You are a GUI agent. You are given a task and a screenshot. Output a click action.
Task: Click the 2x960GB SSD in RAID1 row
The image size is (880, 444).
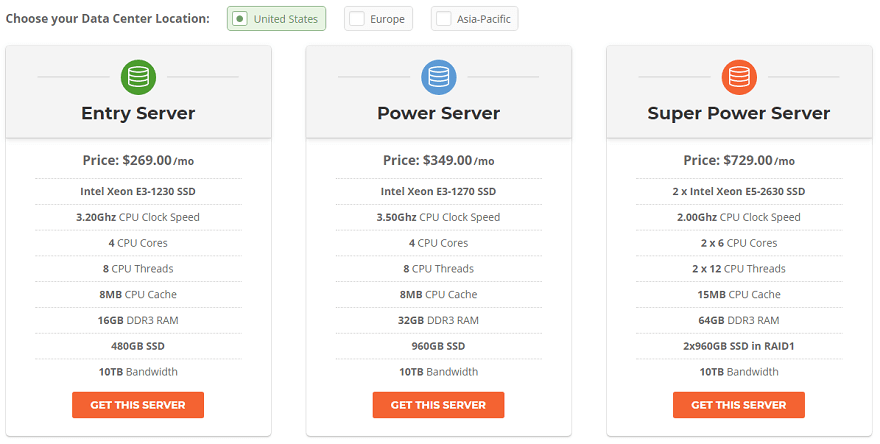coord(738,346)
